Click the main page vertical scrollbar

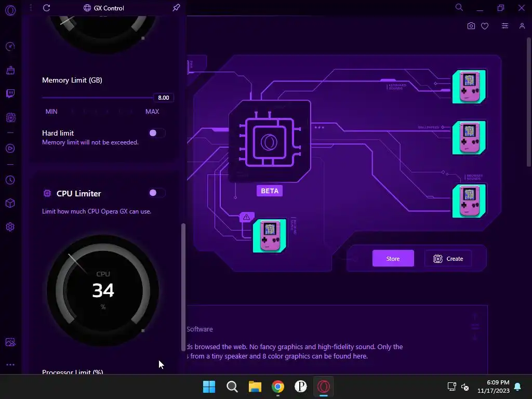529,102
